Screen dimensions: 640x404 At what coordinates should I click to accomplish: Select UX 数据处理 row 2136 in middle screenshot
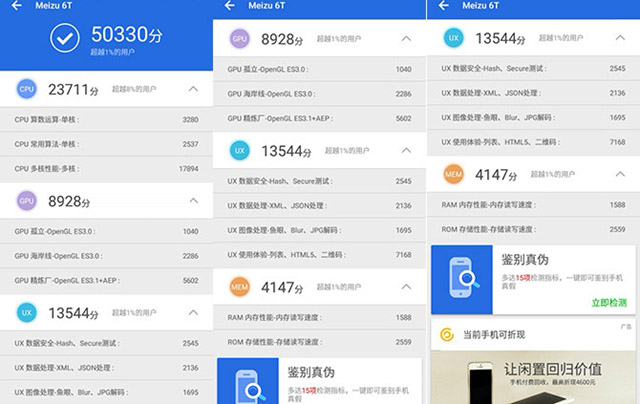[x=320, y=206]
